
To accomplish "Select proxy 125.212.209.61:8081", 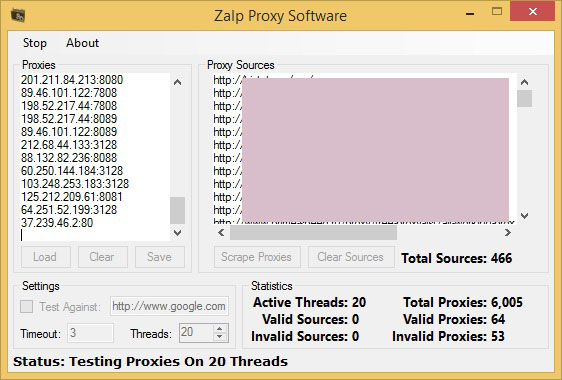I will tap(72, 197).
